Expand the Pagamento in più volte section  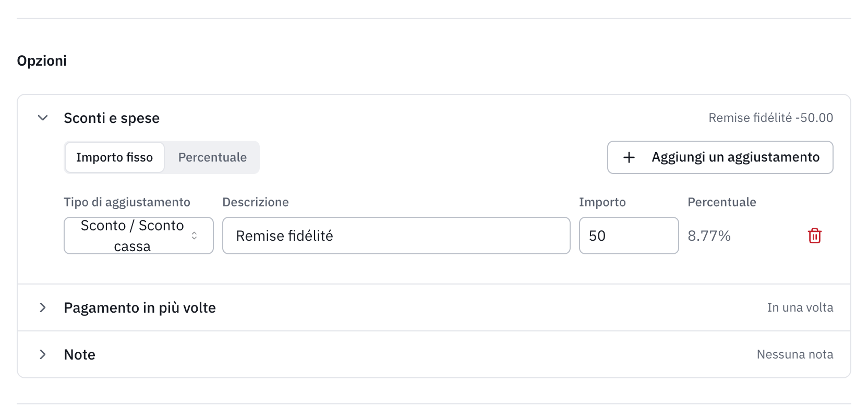pyautogui.click(x=43, y=307)
